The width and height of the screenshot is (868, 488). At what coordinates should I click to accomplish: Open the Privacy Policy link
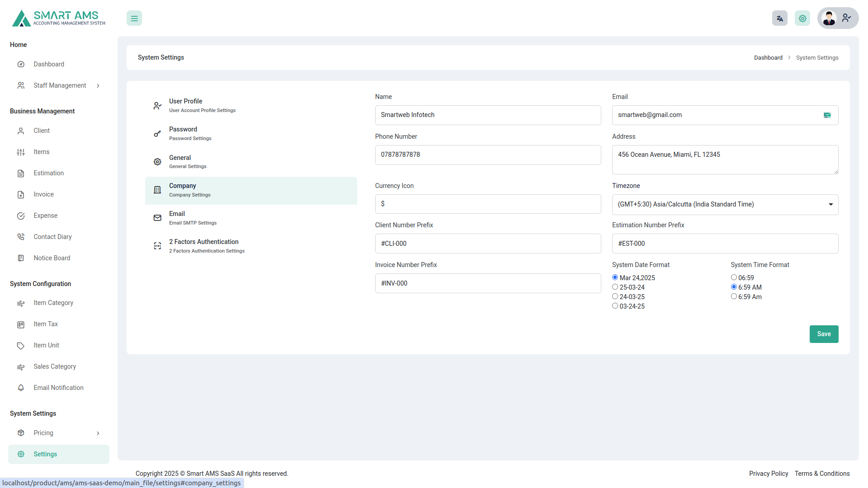[768, 474]
